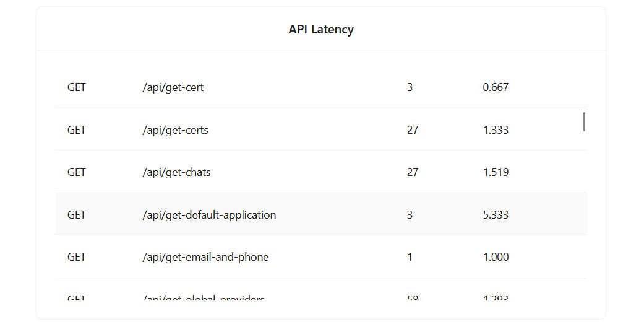Click the /api/get-email-and-phone endpoint cell
Image resolution: width=644 pixels, height=324 pixels.
[x=205, y=257]
